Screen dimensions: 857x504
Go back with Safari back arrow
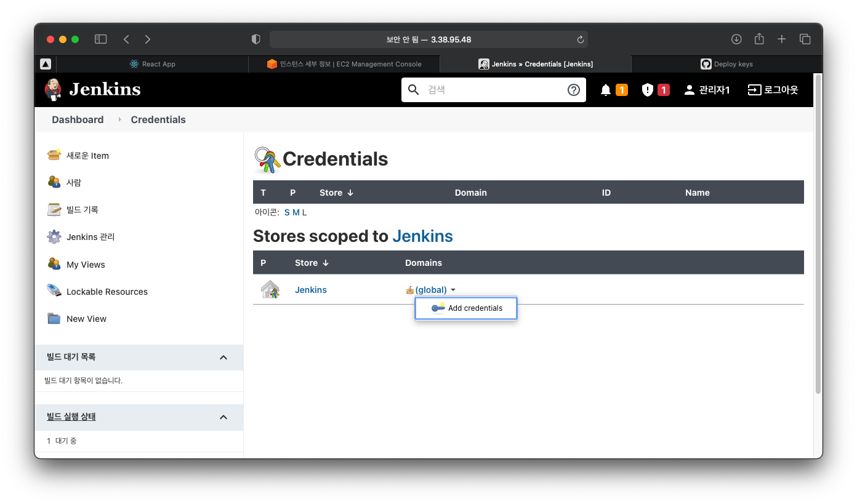click(126, 39)
